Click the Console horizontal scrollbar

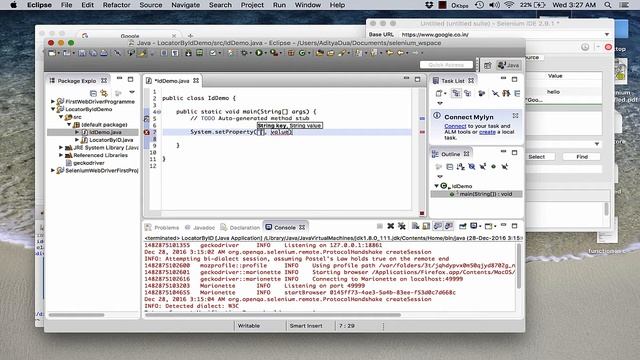(x=273, y=315)
